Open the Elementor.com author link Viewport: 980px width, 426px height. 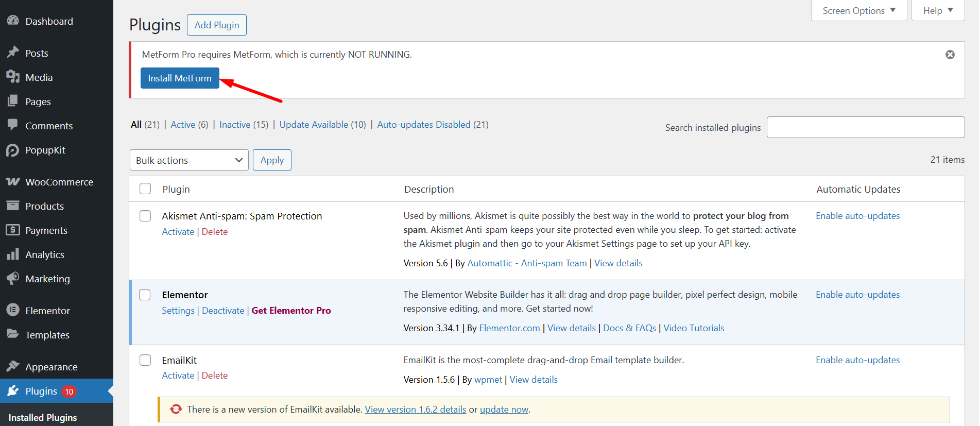(509, 328)
